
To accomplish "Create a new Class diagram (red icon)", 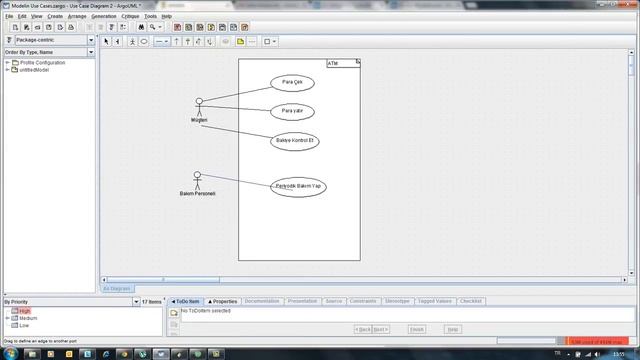I will pos(177,27).
